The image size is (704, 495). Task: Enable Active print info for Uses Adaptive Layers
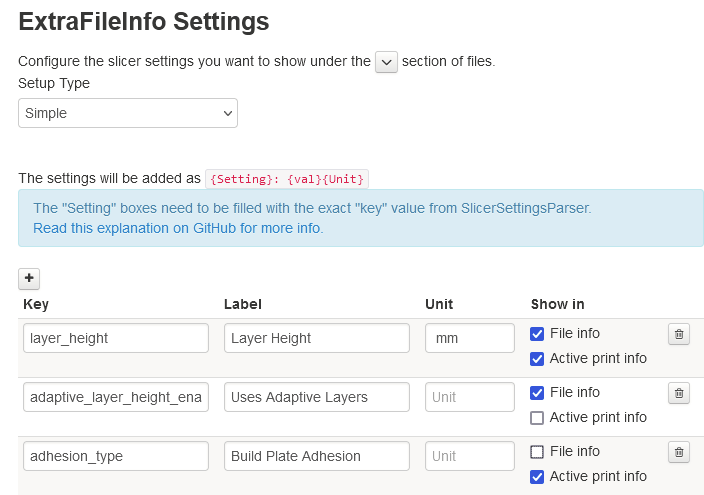(537, 418)
